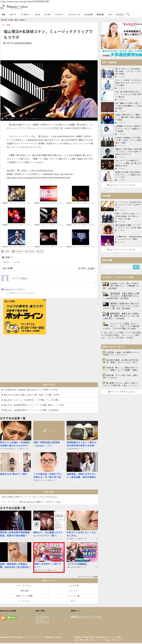The height and width of the screenshot is (644, 142).
Task: Open the GYAO player URL link
Action: coord(38,178)
